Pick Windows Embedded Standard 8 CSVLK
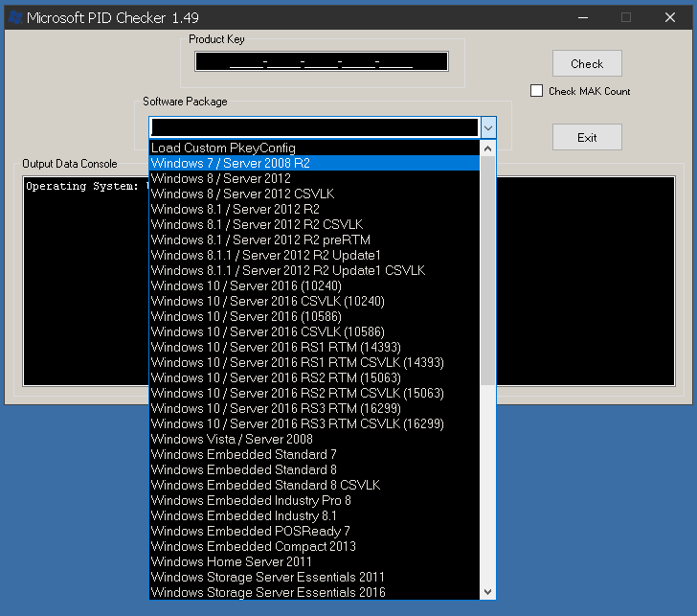 [x=314, y=486]
